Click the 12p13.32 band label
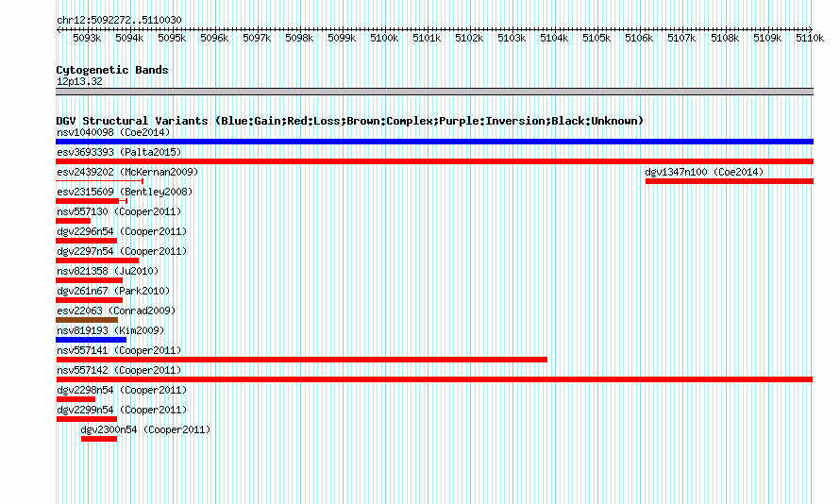Screen dimensions: 840x504 [79, 81]
